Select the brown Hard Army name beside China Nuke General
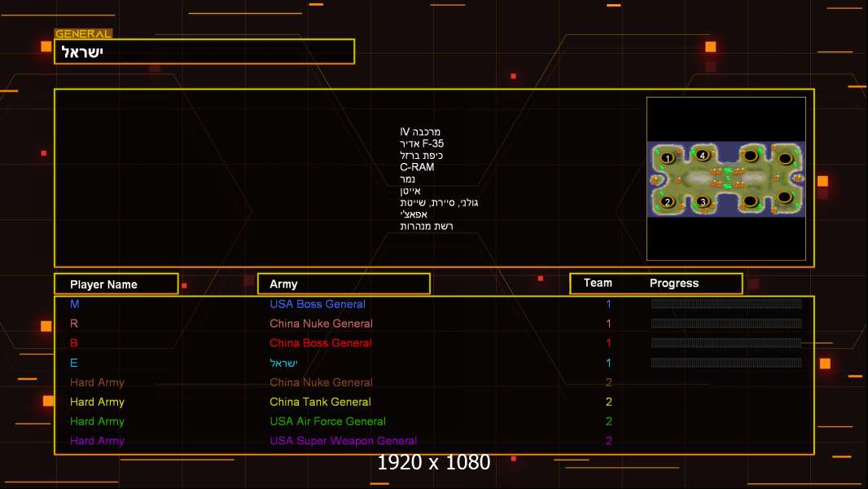Image resolution: width=868 pixels, height=489 pixels. (x=97, y=383)
